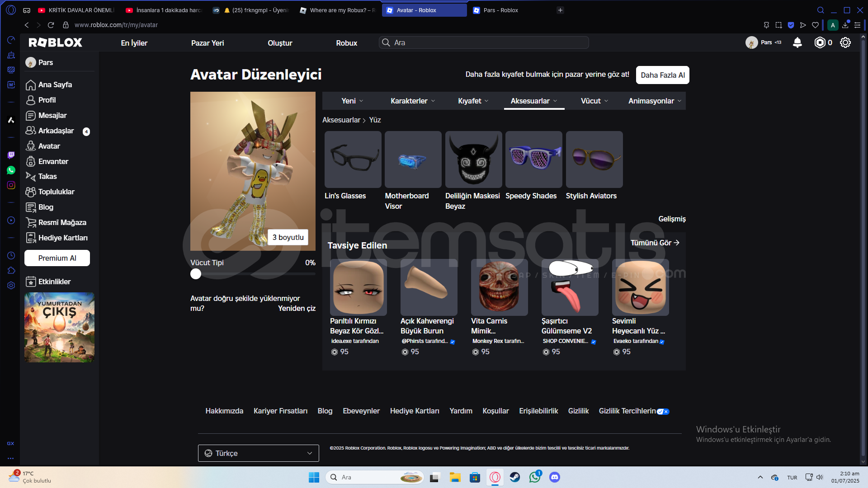Click the Premium Al button
868x488 pixels.
coord(57,258)
